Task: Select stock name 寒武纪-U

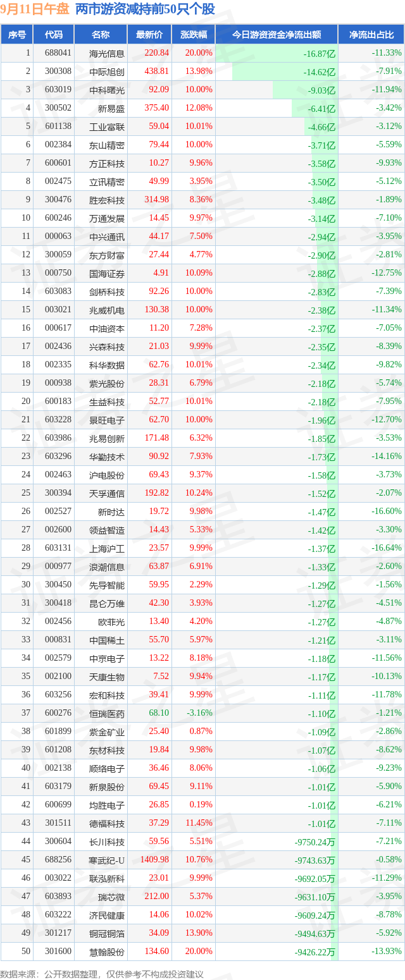Action: click(x=106, y=861)
